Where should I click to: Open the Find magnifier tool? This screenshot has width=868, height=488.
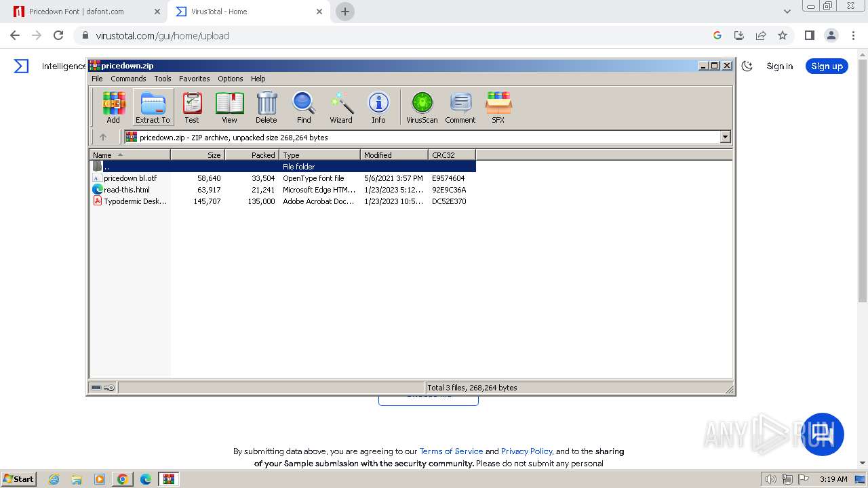304,107
